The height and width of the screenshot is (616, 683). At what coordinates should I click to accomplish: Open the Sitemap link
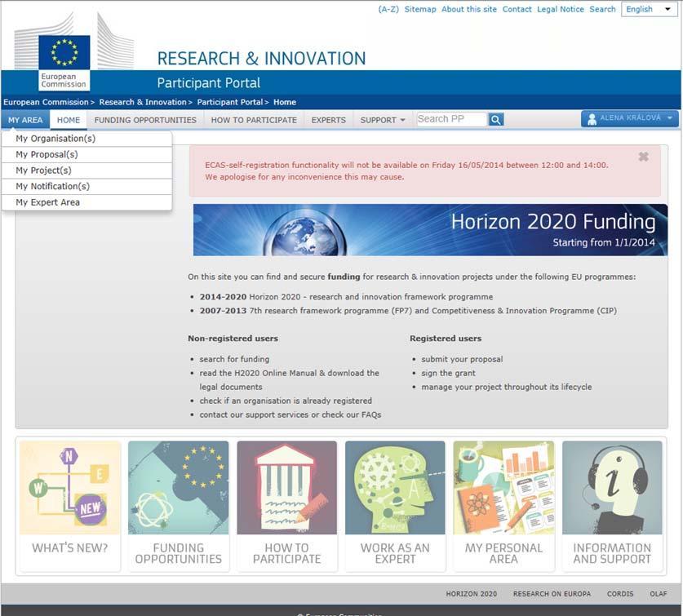pyautogui.click(x=420, y=9)
